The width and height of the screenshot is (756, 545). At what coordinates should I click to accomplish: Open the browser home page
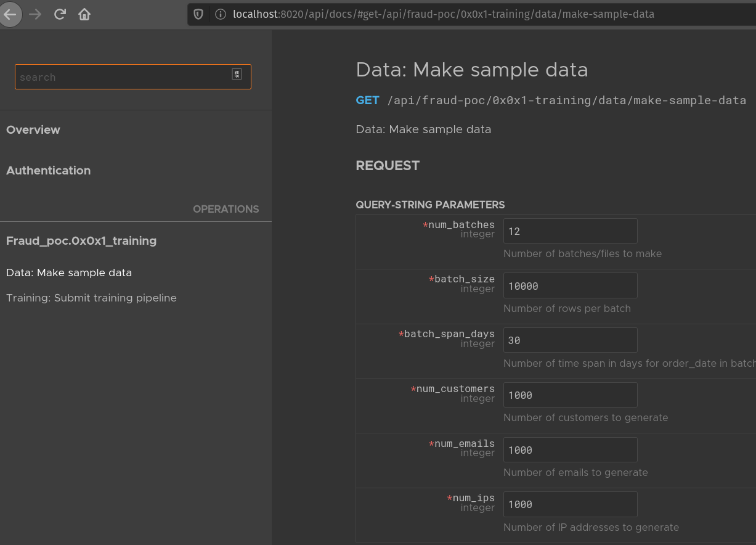(84, 14)
